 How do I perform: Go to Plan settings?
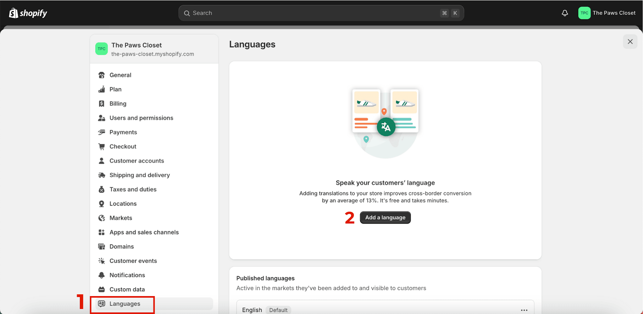154,89
